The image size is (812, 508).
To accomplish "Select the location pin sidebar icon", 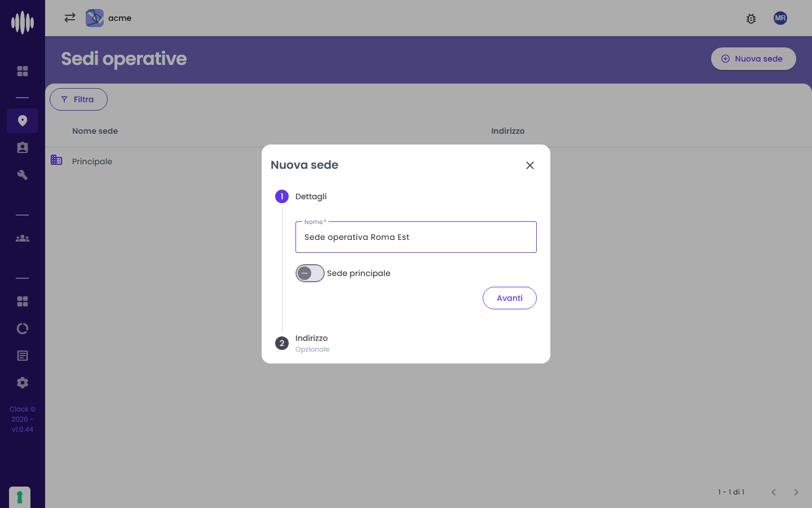I will (x=23, y=121).
